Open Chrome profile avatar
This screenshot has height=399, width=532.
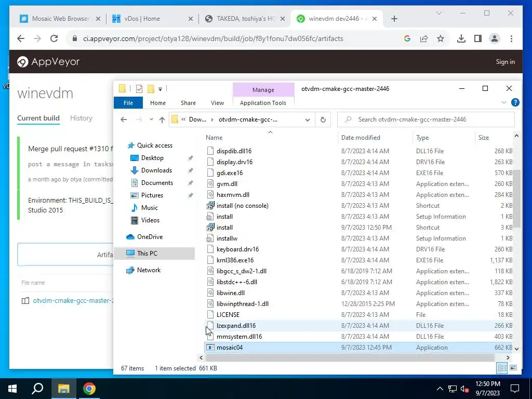pos(495,38)
